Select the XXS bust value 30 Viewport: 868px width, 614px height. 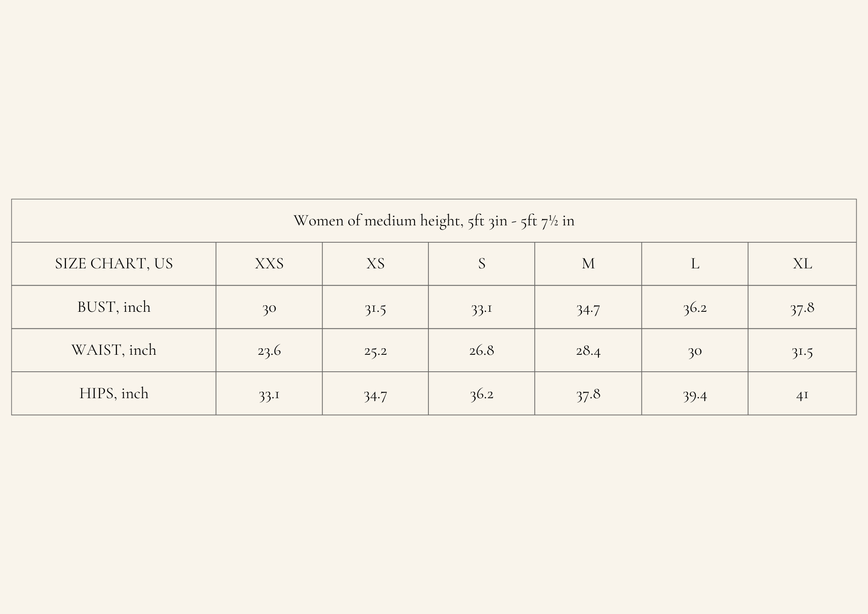(x=269, y=308)
